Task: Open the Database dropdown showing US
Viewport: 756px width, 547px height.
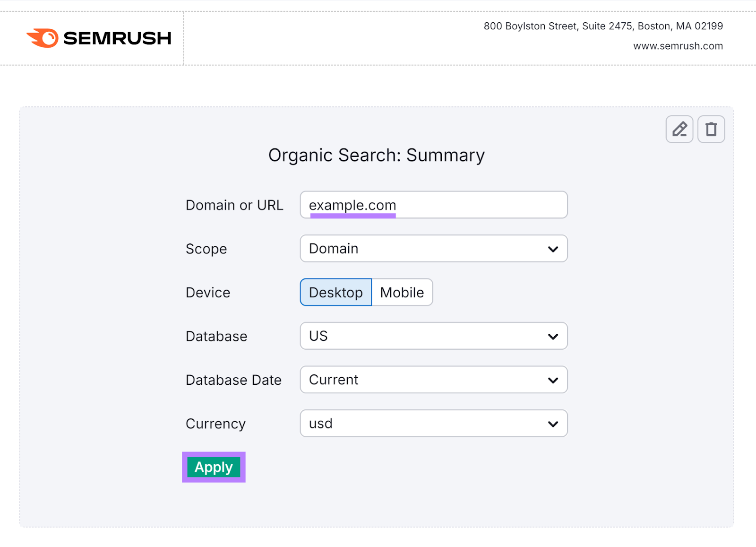Action: pos(433,336)
